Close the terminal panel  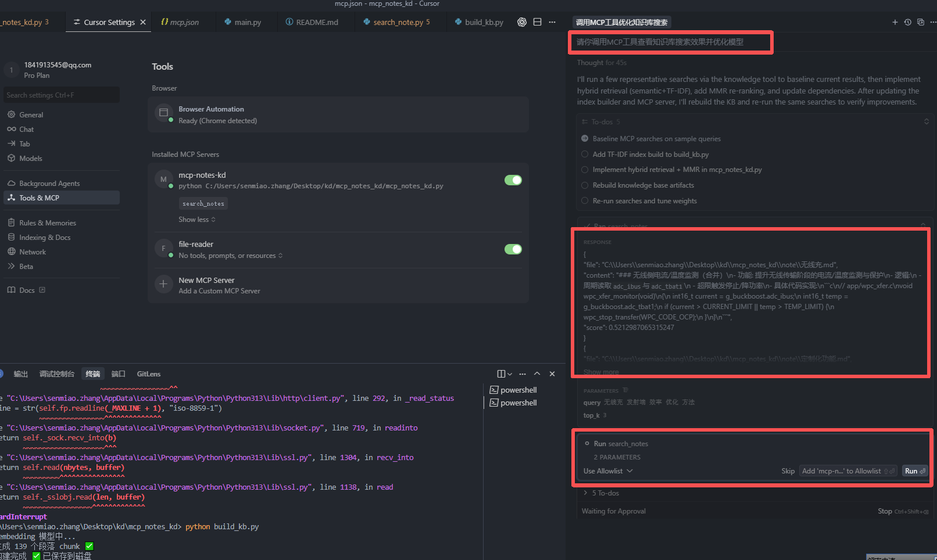click(552, 374)
